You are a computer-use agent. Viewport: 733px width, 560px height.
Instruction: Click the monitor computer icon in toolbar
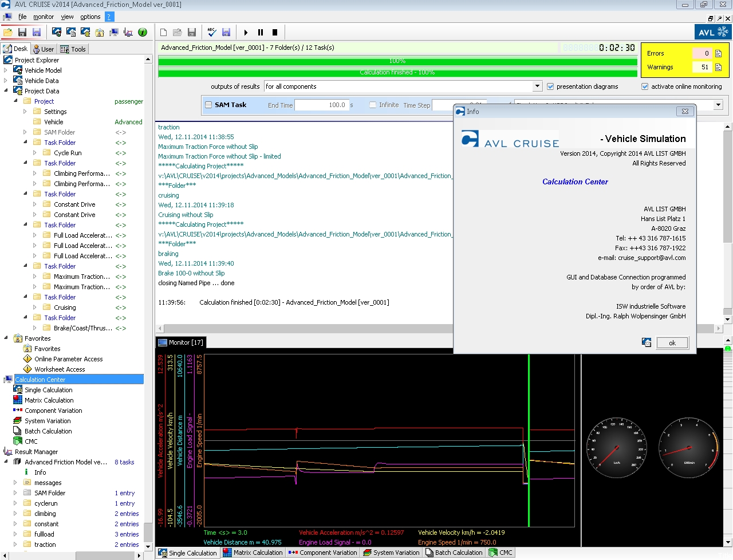pyautogui.click(x=114, y=32)
